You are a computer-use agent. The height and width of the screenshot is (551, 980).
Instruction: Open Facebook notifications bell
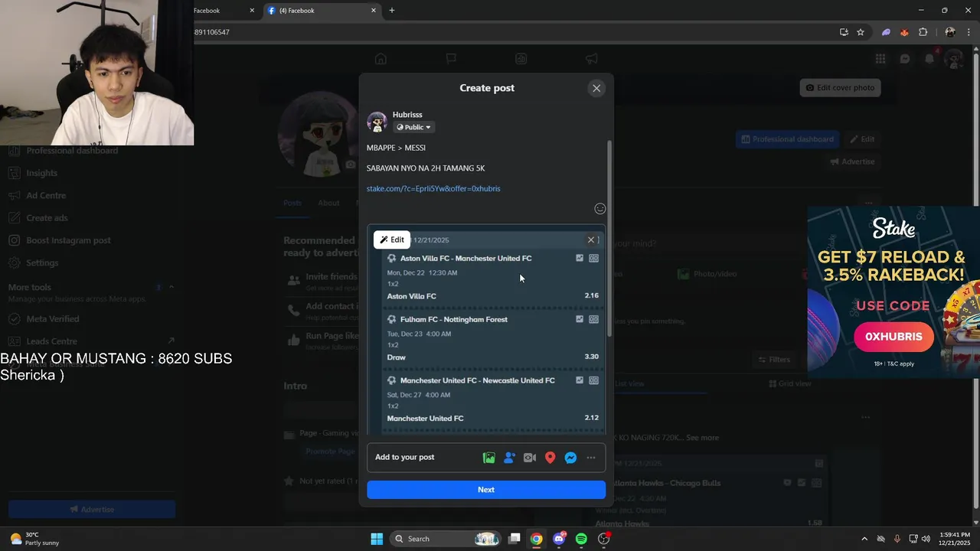click(x=929, y=59)
